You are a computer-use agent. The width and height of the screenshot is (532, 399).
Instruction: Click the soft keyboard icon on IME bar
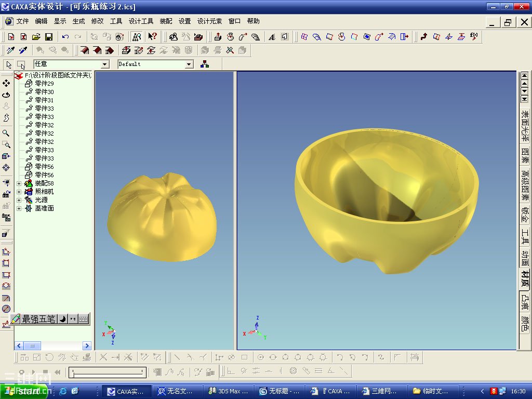pos(84,319)
